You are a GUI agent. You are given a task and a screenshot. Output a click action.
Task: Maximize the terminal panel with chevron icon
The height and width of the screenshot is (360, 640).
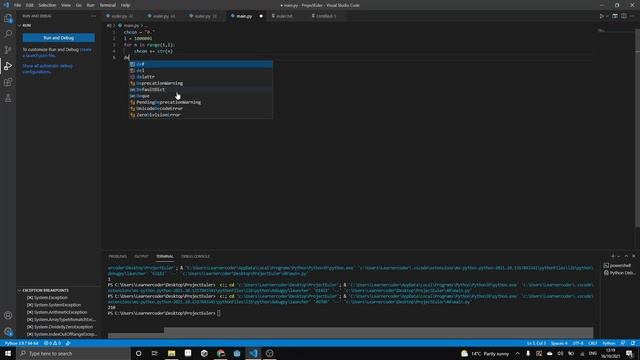coord(626,256)
